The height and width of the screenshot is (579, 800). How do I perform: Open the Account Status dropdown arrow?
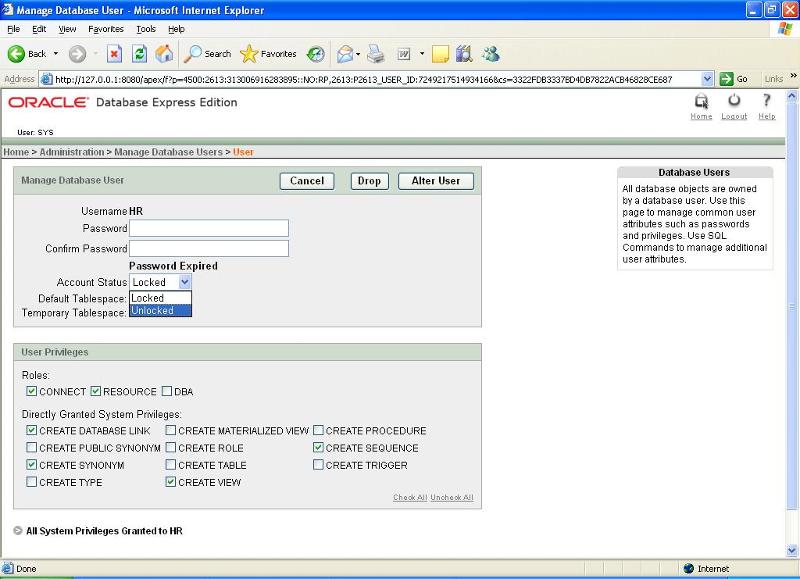pos(185,282)
